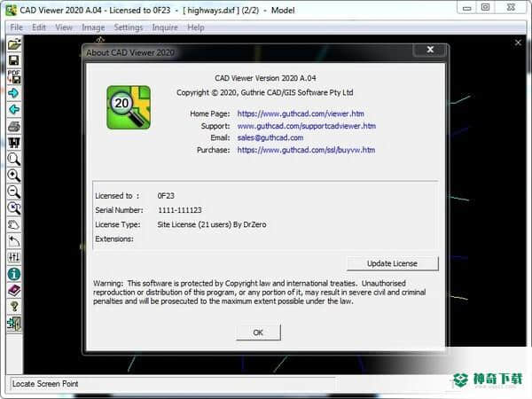Click the Print icon in toolbar

[x=14, y=126]
